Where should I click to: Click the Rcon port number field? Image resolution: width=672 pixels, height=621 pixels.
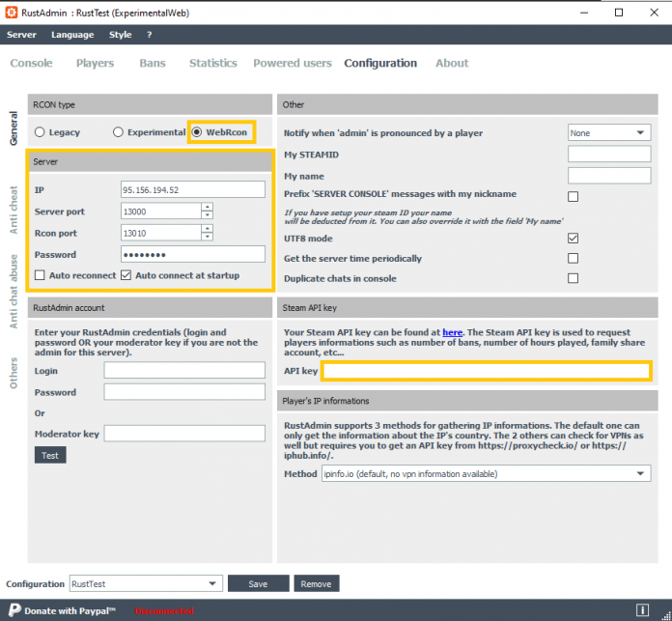[x=160, y=233]
